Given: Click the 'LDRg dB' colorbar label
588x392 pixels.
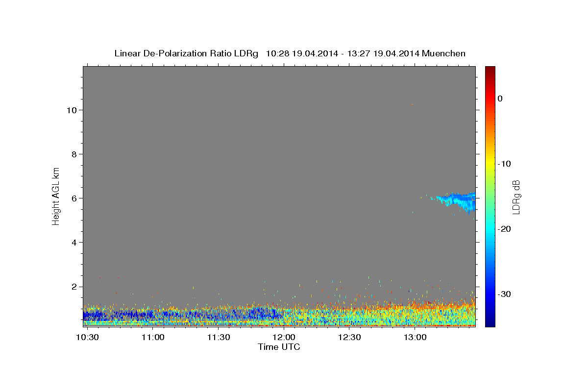Looking at the screenshot, I should click(x=515, y=197).
